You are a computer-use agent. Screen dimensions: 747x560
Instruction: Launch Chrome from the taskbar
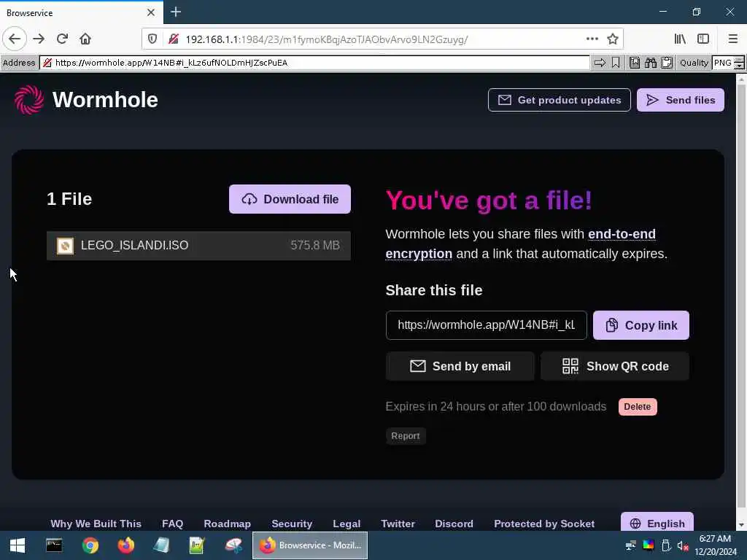[x=90, y=545]
